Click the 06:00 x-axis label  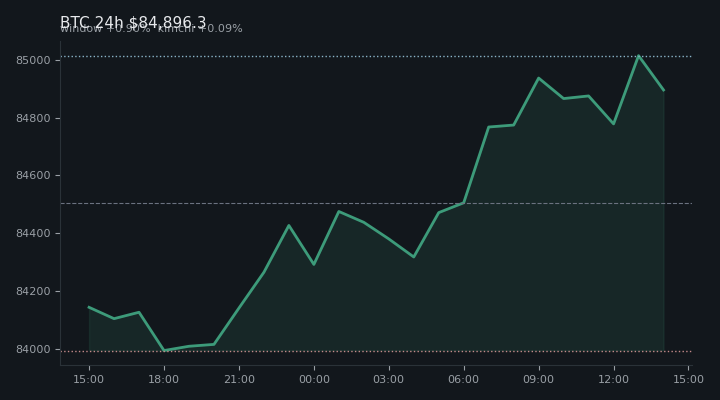click(464, 379)
